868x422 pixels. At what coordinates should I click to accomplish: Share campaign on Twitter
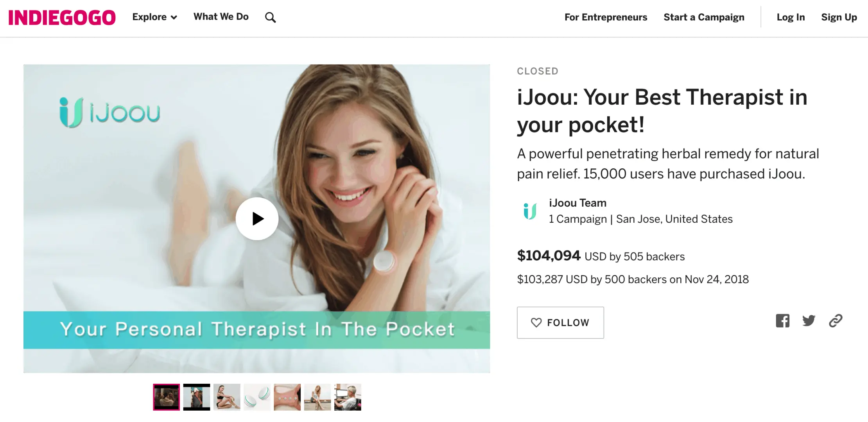809,321
